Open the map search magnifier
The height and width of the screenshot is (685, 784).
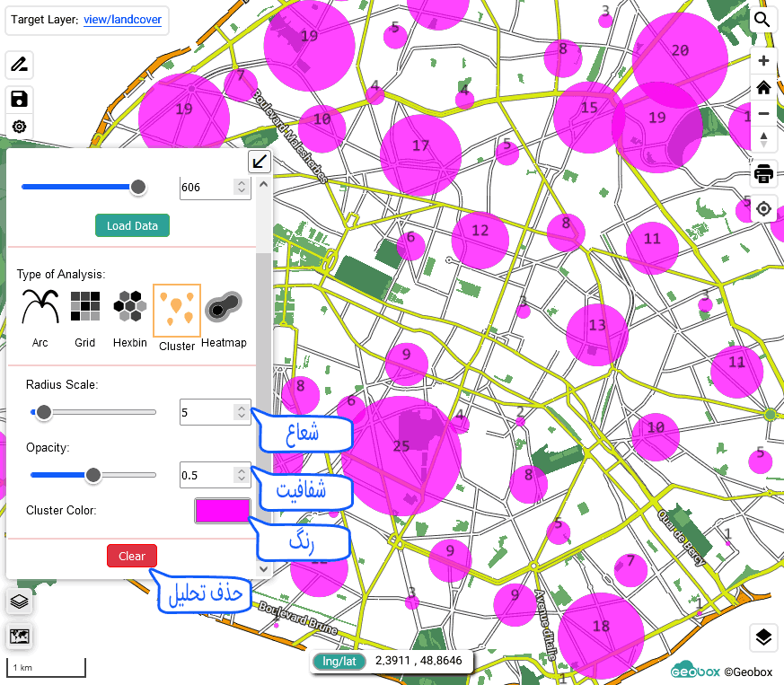762,20
